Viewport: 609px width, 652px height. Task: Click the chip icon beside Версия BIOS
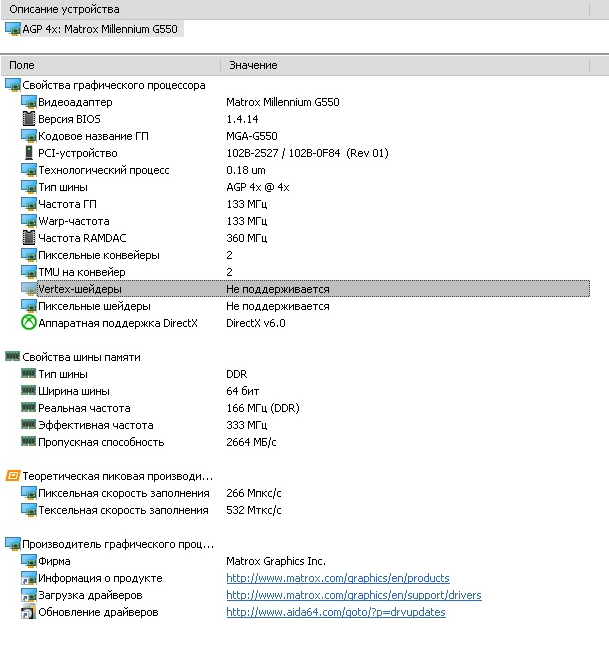pos(29,119)
